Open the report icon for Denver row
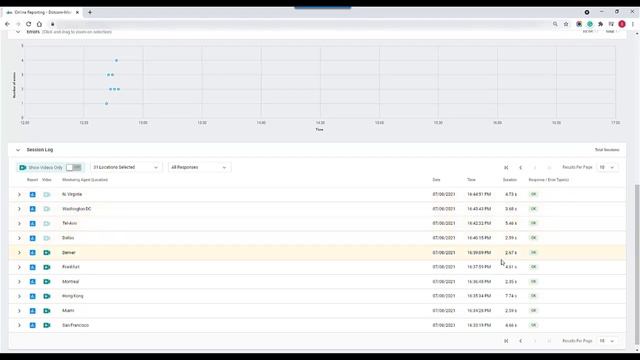The height and width of the screenshot is (360, 640). point(33,253)
